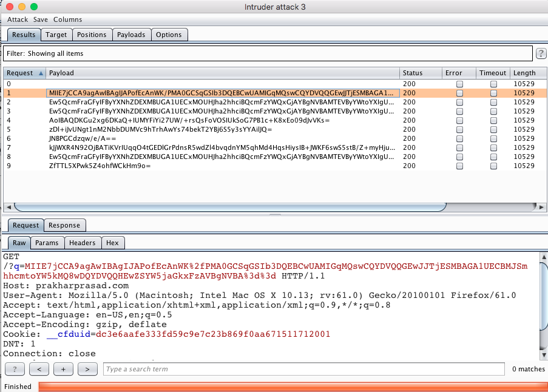This screenshot has width=548, height=392.
Task: Open the Attack menu
Action: coord(18,19)
